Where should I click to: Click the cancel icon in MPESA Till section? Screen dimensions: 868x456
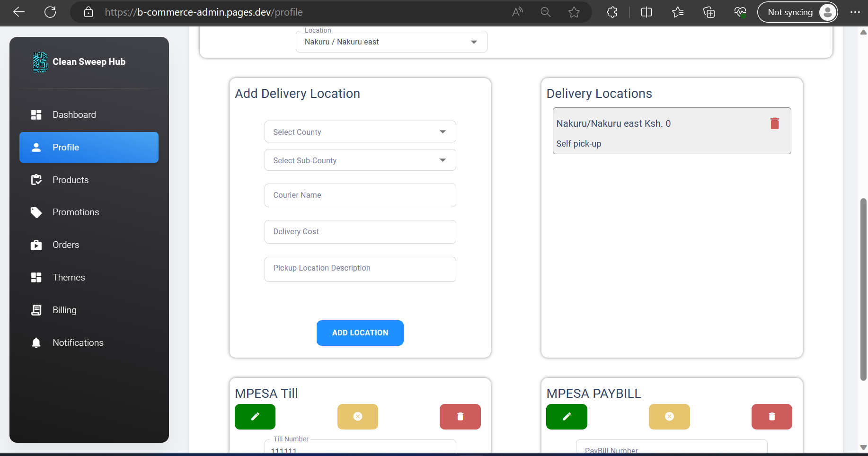coord(357,417)
